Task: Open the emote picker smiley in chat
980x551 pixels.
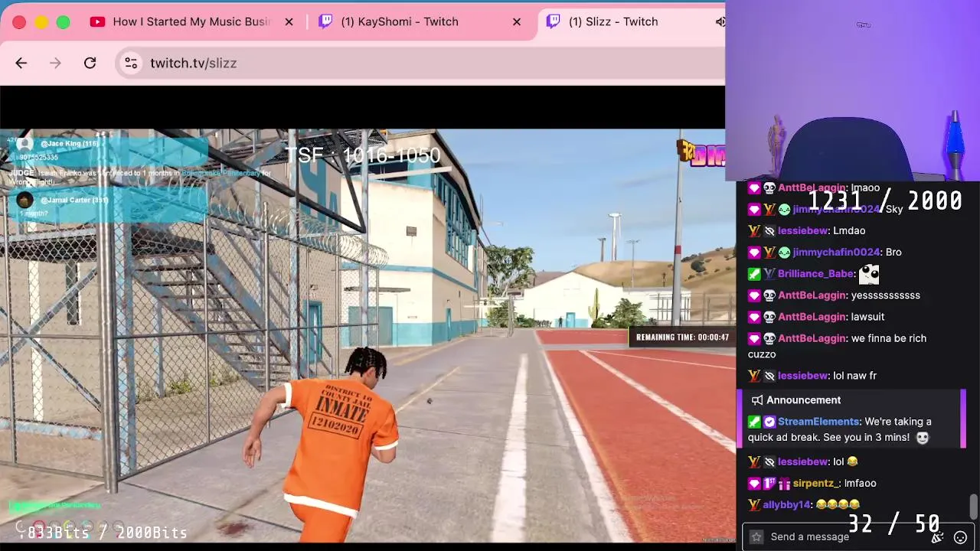Action: [960, 537]
